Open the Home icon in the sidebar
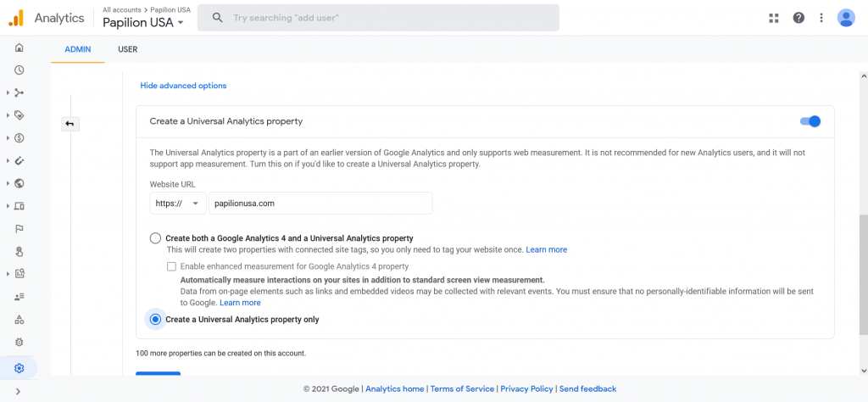 [x=19, y=47]
